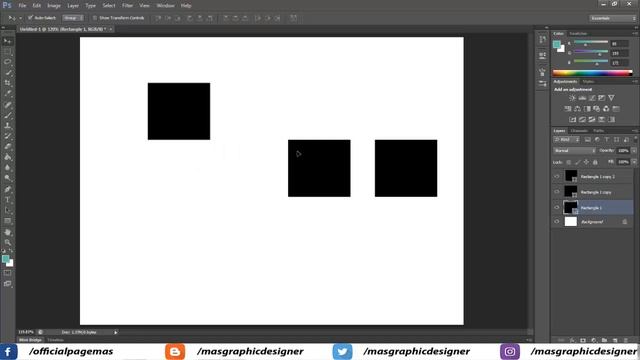Select the Crop tool
The image size is (640, 360).
[7, 83]
